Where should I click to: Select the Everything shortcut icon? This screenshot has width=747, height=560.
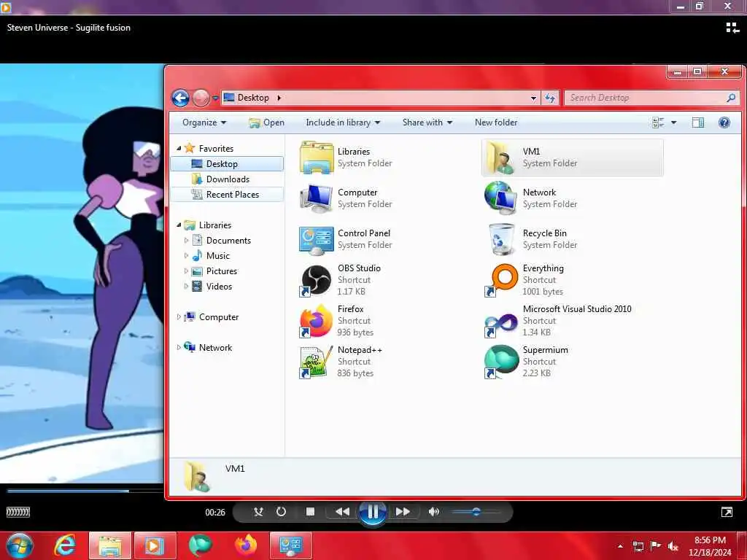[x=501, y=280]
